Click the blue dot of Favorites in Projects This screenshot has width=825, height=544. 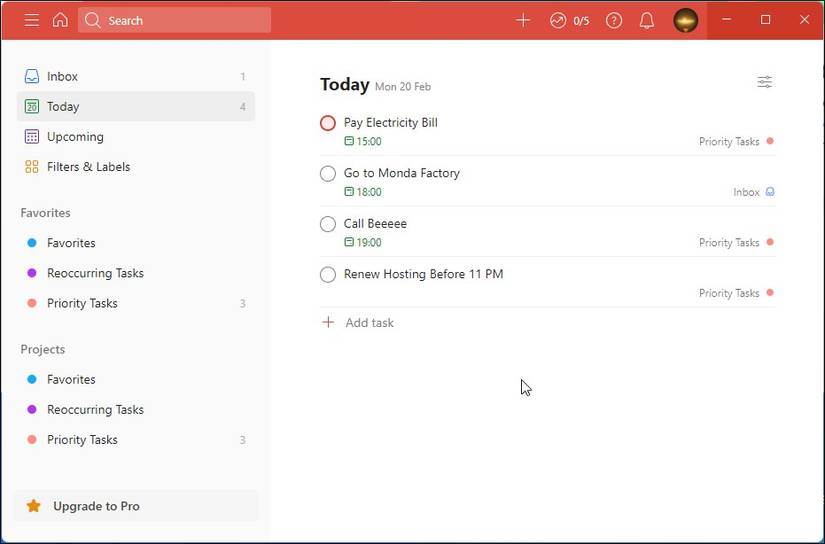click(32, 379)
